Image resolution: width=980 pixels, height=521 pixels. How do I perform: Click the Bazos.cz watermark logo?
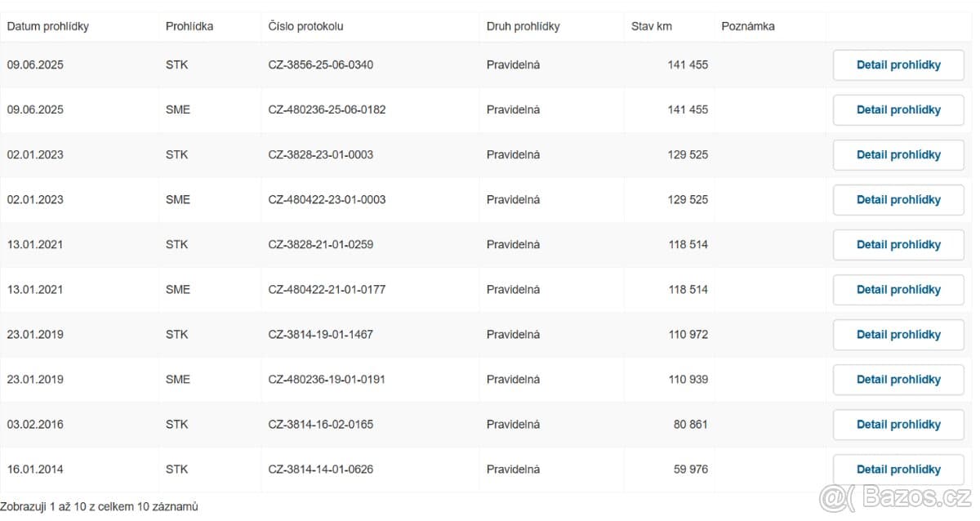click(895, 497)
